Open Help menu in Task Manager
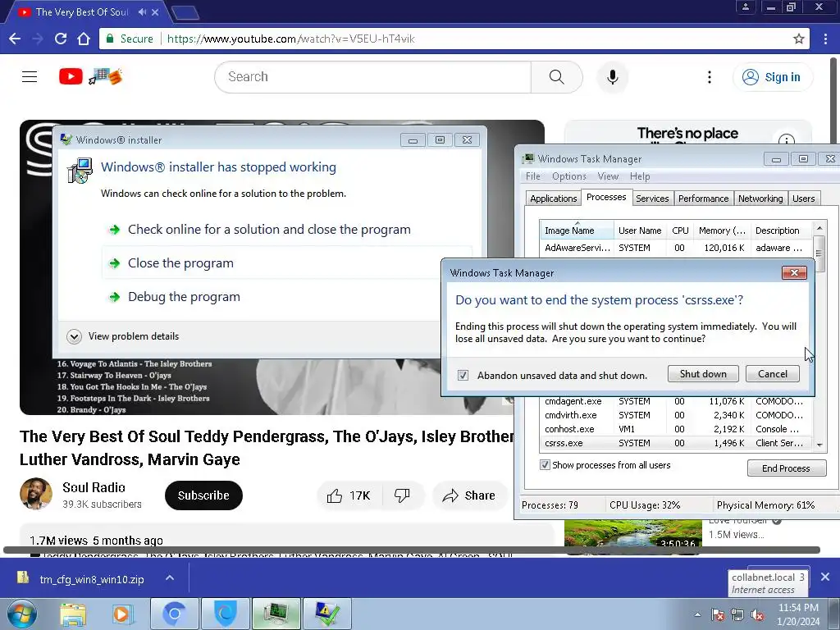The image size is (840, 630). coord(640,176)
